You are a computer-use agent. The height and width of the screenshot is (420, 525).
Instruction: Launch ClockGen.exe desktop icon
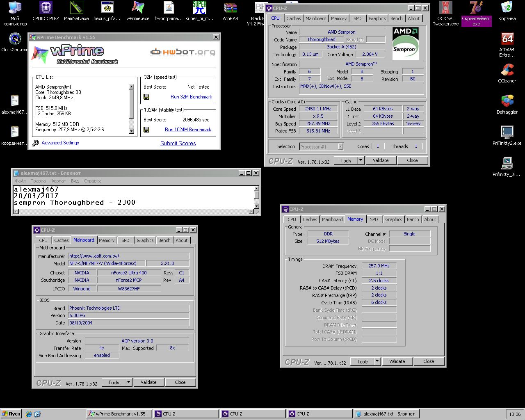coord(15,42)
